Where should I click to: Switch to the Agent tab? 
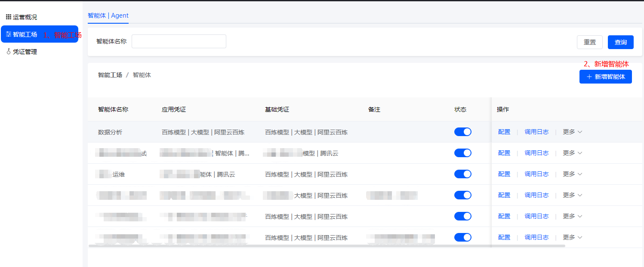click(120, 16)
